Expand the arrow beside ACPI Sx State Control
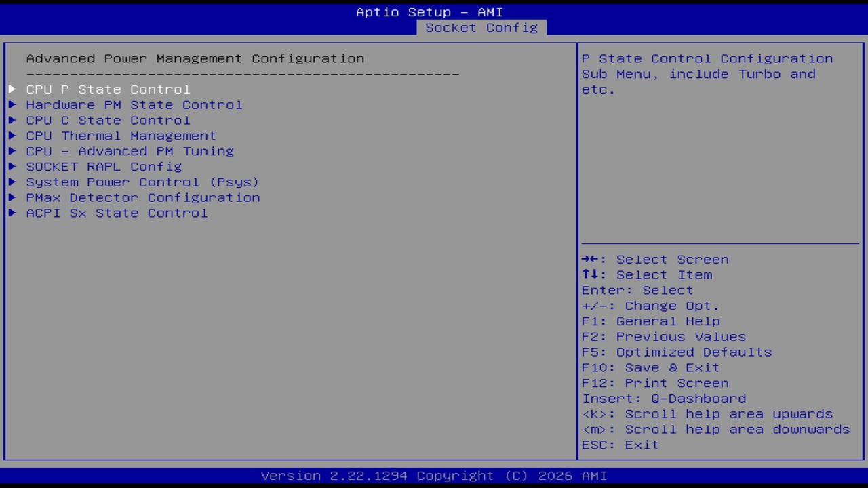This screenshot has height=488, width=868. tap(12, 213)
